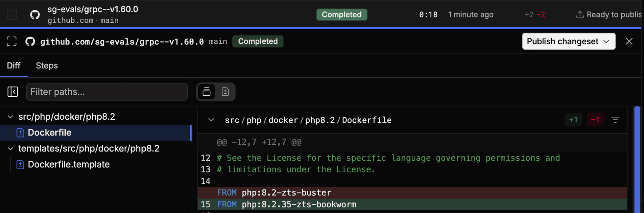Click line number 13 in the diff
This screenshot has height=213, width=644.
click(x=206, y=170)
